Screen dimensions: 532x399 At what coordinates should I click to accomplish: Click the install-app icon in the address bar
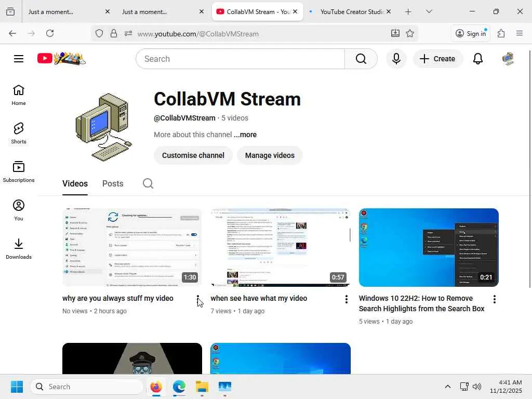pos(395,33)
